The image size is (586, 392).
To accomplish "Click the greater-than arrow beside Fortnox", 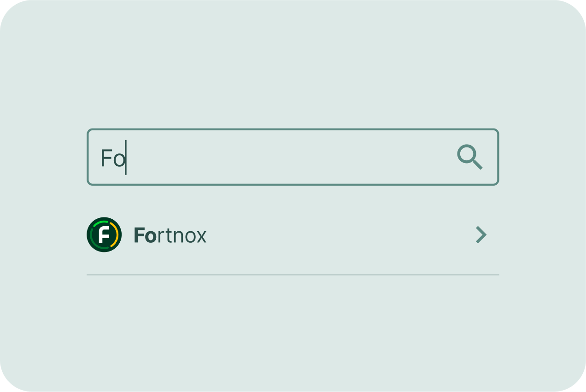I will [x=481, y=235].
